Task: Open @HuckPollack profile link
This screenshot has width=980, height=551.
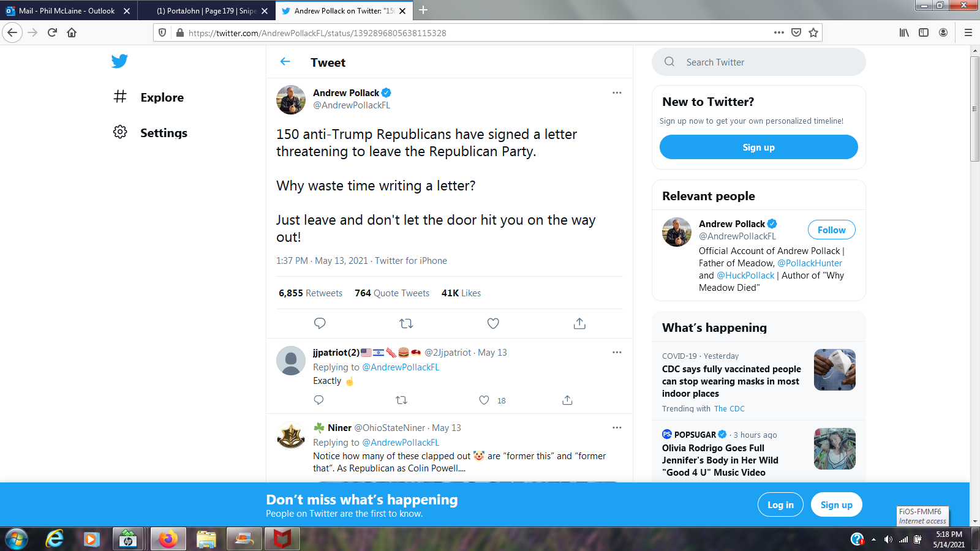Action: [x=745, y=275]
